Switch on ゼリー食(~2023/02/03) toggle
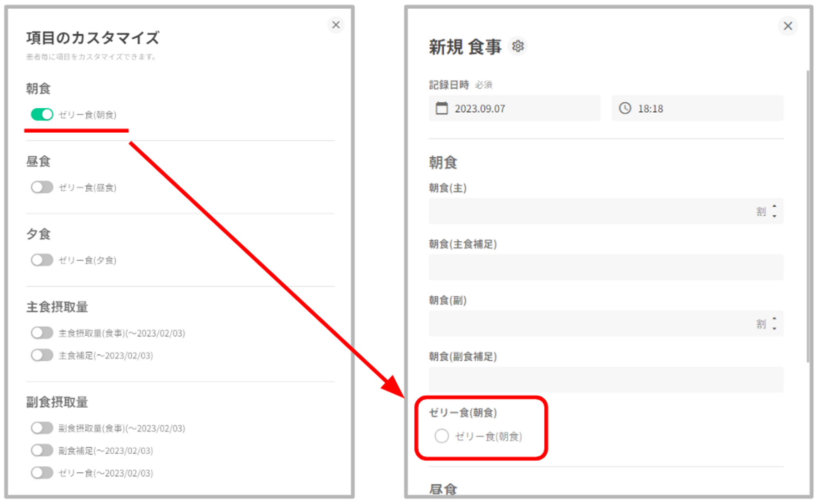The image size is (820, 504). 42,473
